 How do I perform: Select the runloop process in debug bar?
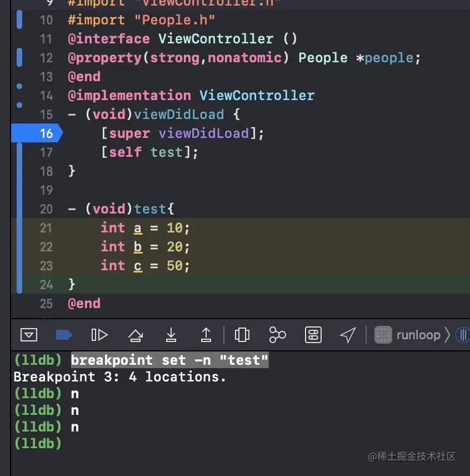coord(408,335)
